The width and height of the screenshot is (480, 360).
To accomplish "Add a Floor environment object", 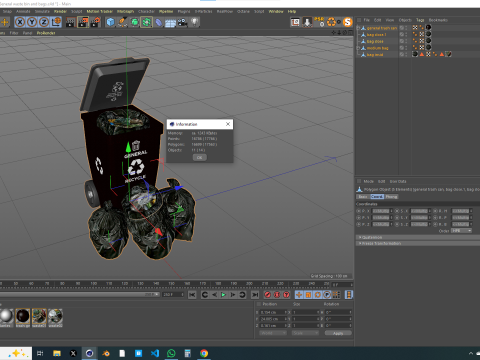I will point(170,22).
